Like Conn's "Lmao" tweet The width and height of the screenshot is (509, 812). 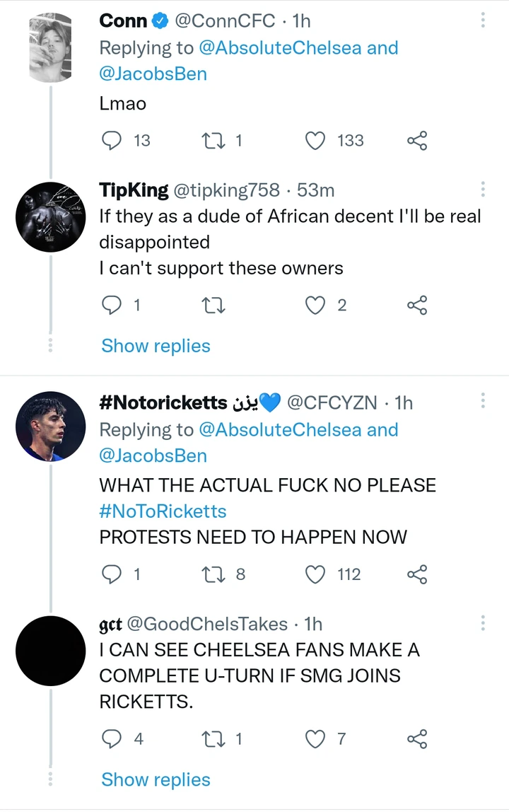click(315, 141)
